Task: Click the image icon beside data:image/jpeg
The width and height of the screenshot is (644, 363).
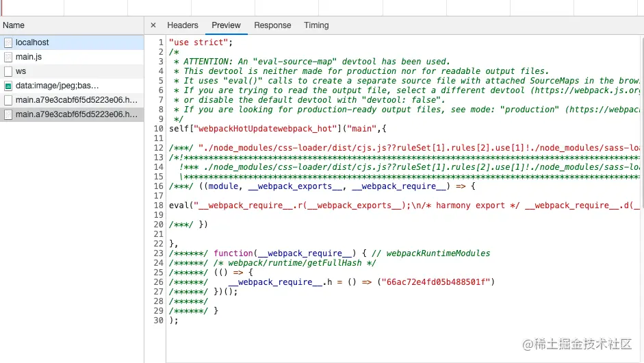Action: pyautogui.click(x=8, y=86)
